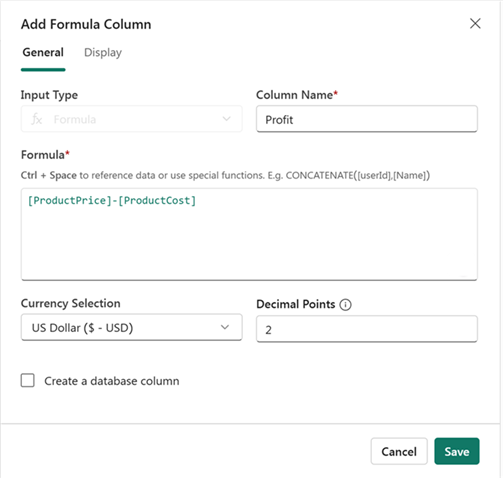Click inside the Formula editor box
This screenshot has width=503, height=478.
click(x=249, y=234)
